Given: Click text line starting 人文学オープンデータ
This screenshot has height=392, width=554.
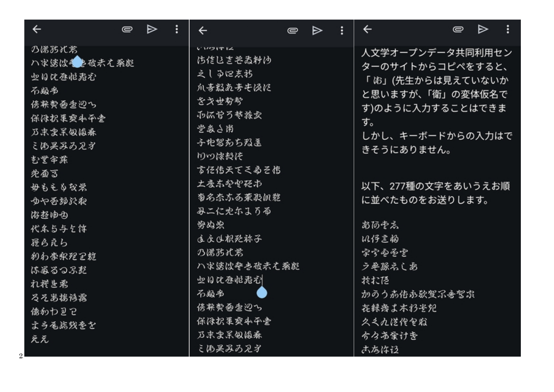Looking at the screenshot, I should coord(437,53).
